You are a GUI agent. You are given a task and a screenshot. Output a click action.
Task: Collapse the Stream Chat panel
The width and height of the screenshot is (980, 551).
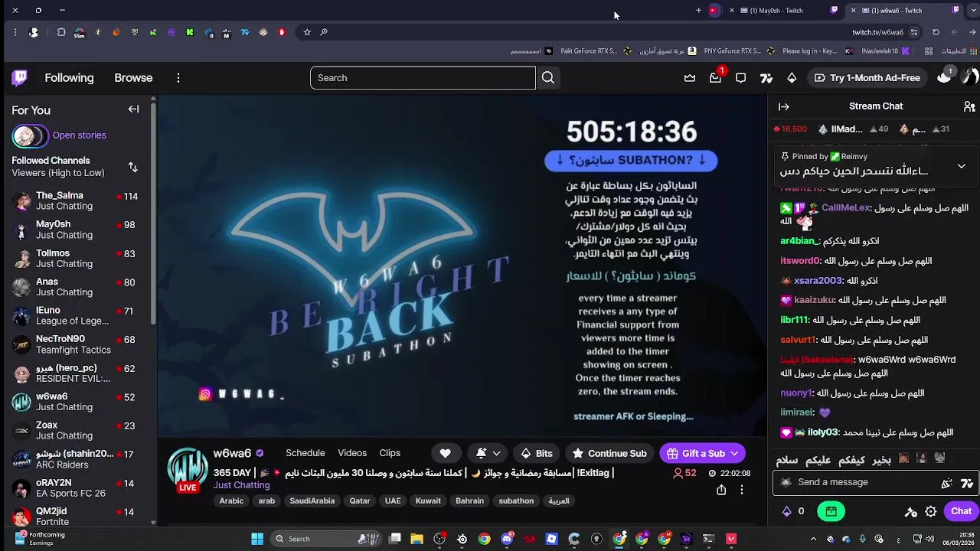point(784,106)
